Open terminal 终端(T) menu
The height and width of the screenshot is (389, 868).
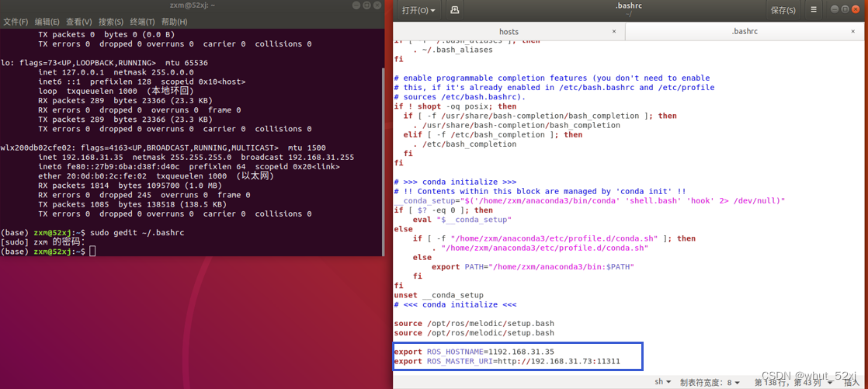click(142, 22)
